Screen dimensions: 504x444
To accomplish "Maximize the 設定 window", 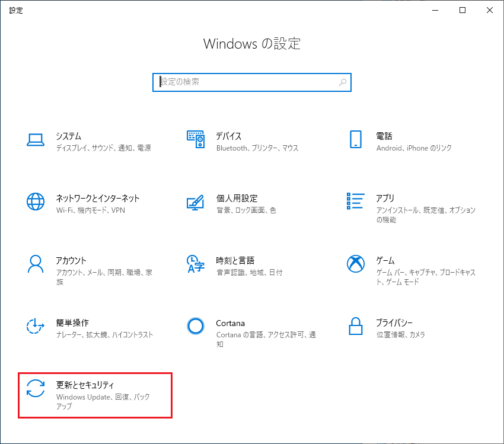I will pos(462,10).
